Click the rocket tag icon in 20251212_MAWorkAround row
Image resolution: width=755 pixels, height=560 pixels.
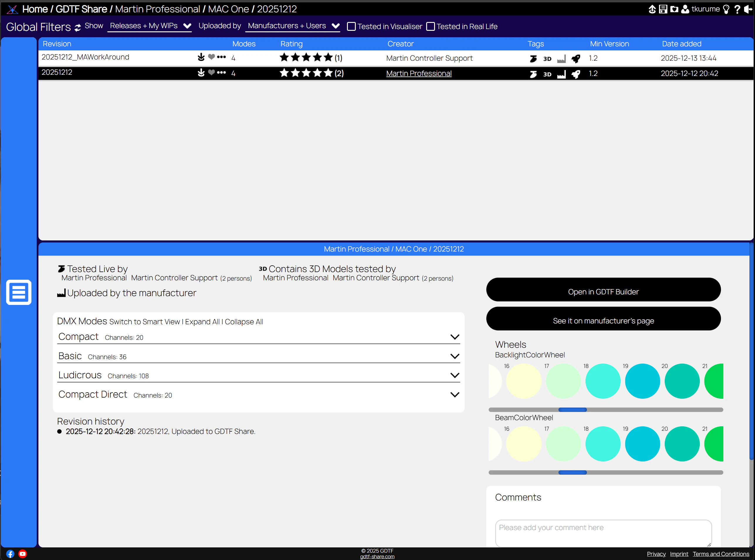pos(575,59)
